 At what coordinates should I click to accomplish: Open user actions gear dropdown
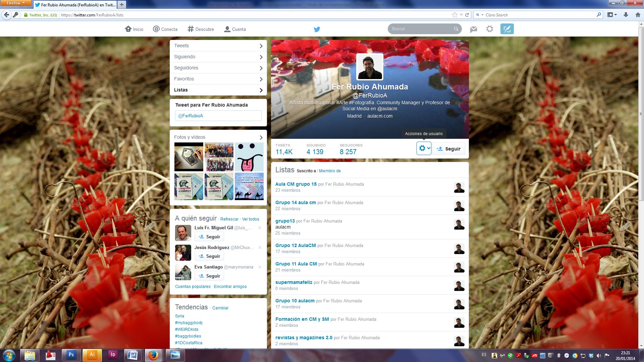[424, 148]
